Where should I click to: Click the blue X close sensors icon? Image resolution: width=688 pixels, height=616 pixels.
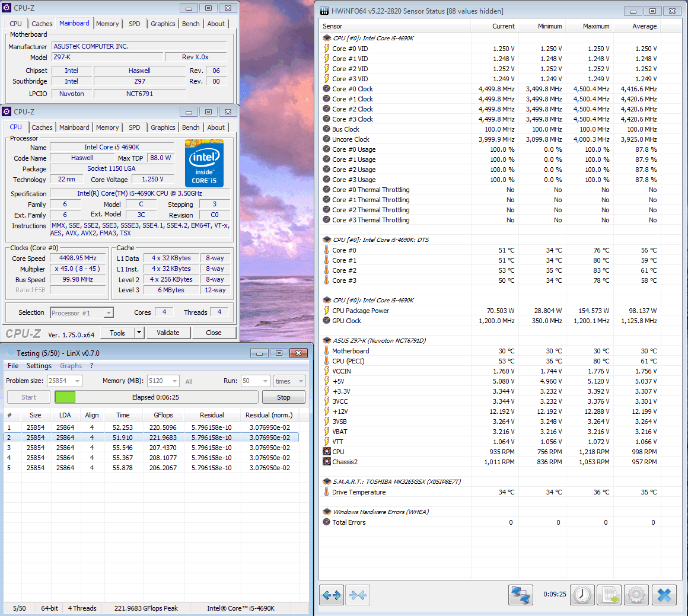click(x=664, y=595)
